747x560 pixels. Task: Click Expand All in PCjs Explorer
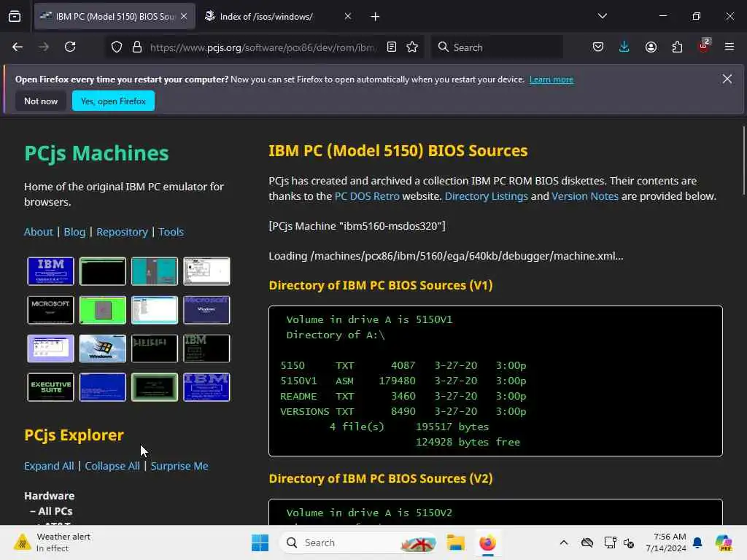pos(49,466)
